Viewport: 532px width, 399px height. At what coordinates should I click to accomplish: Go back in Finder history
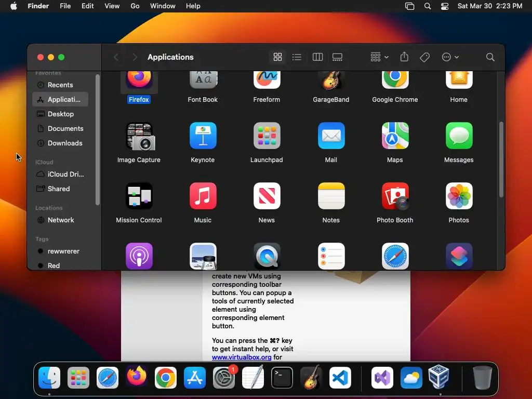pyautogui.click(x=116, y=57)
